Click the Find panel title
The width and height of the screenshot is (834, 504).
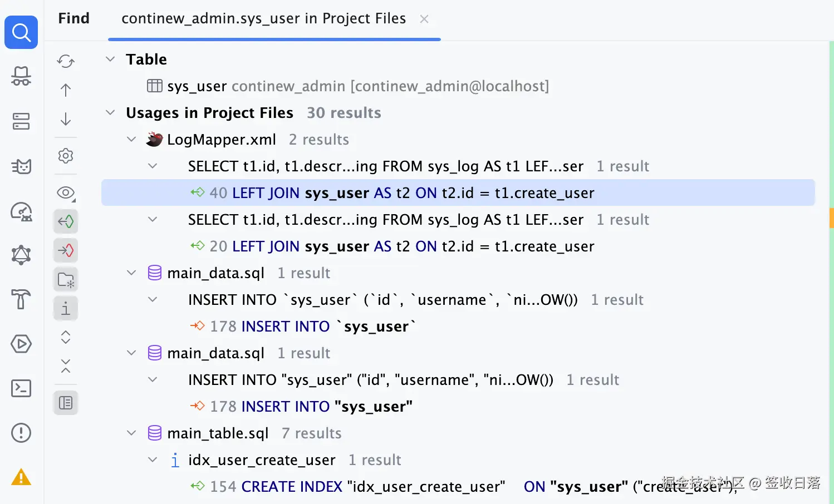74,18
